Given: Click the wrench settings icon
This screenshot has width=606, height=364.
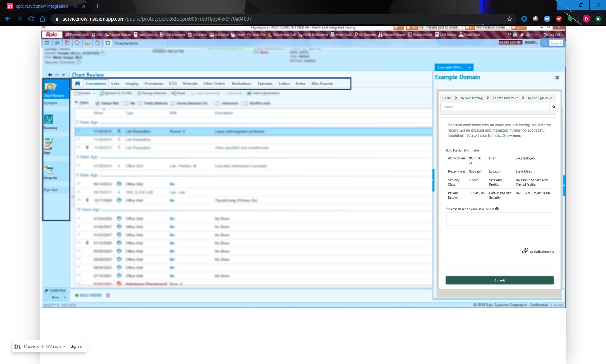Looking at the screenshot, I should coord(522,35).
